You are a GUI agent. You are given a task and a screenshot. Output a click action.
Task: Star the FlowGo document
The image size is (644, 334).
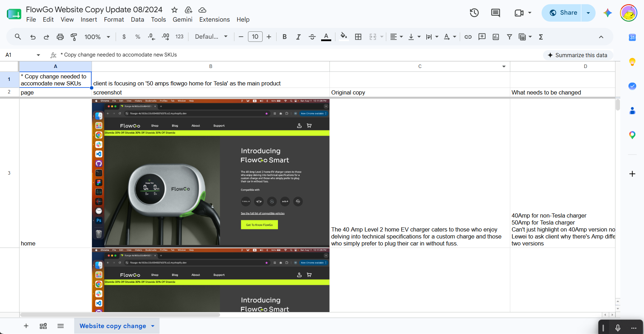(x=174, y=10)
